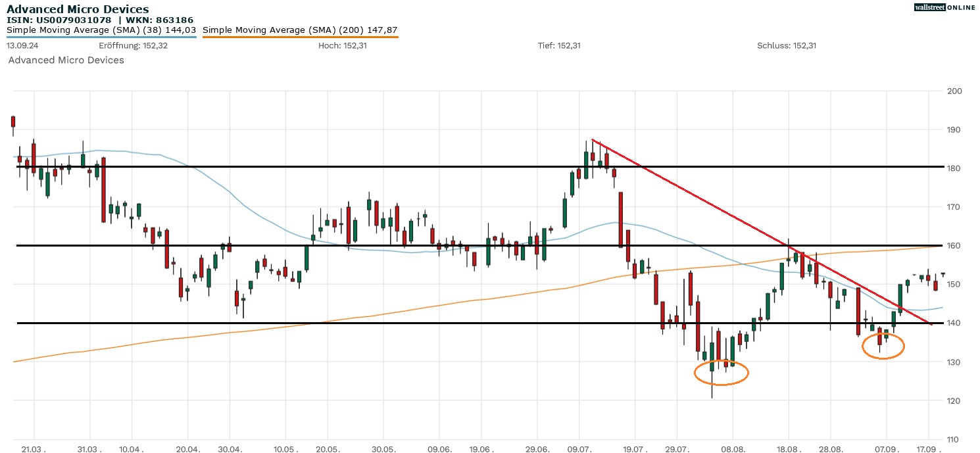The image size is (980, 453).
Task: Click the ISIN US0079031078 text
Action: point(59,20)
